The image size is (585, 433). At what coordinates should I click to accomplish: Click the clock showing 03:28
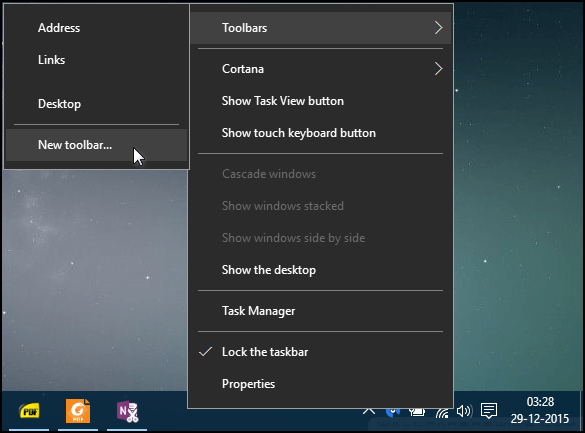540,402
